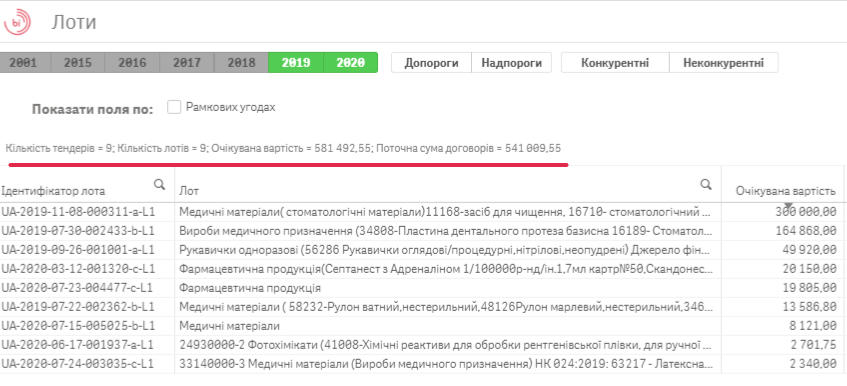
Task: Click sort arrow under Очікувана вартість
Action: pos(789,206)
